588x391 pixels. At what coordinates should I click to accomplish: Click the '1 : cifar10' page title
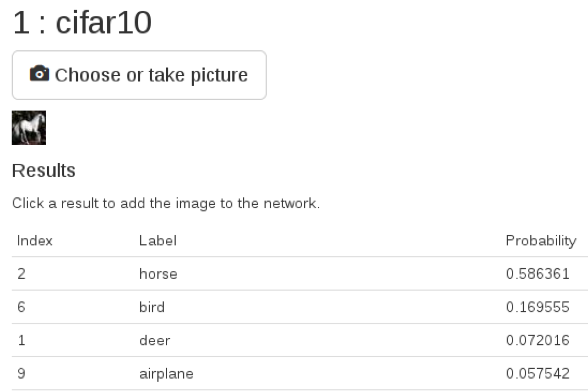[x=82, y=23]
